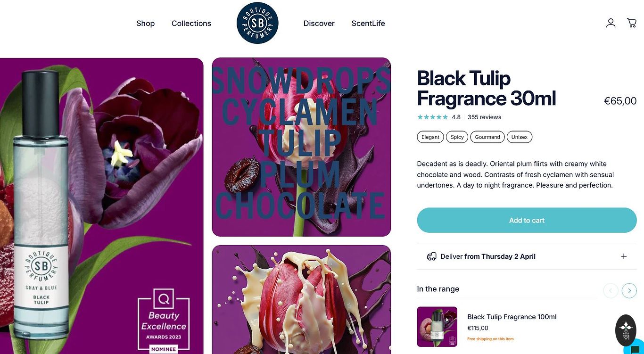Expand delivery details with plus icon
Viewport: 644px width, 354px height.
click(x=624, y=256)
